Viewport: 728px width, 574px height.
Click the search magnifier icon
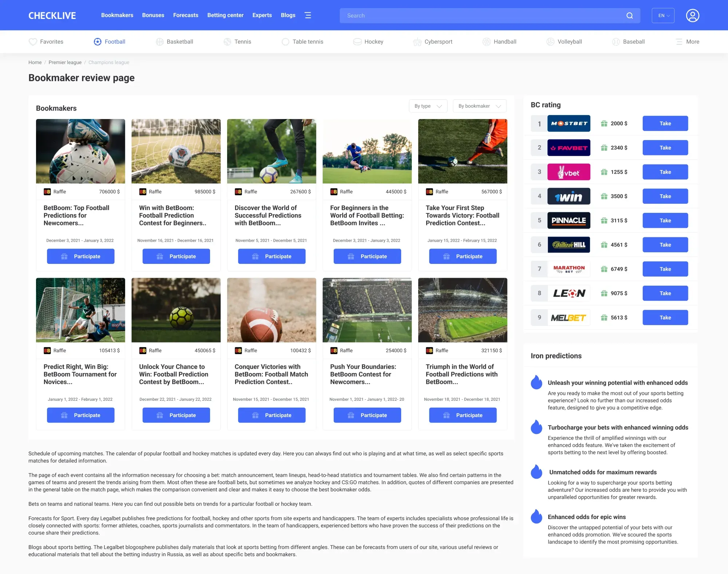630,15
